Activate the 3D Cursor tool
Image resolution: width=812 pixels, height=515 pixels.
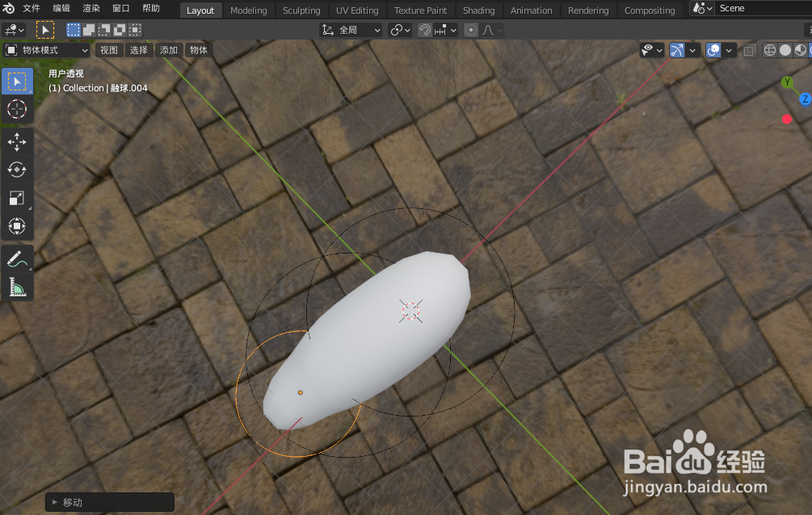click(17, 110)
